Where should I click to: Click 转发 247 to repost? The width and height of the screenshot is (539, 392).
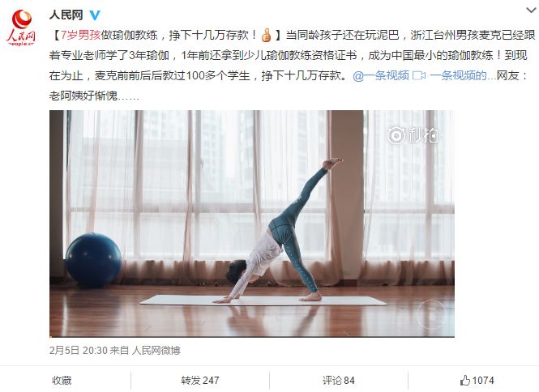tap(200, 381)
